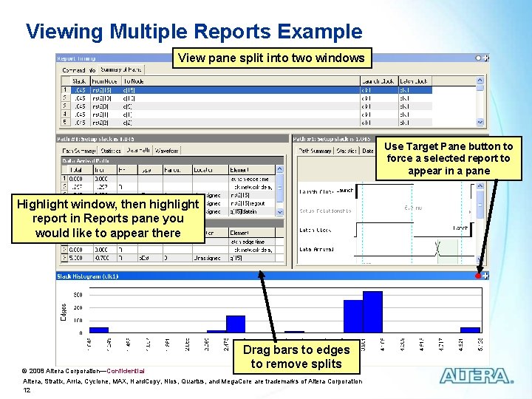Viewport: 532px width, 399px height.
Task: Click the Slack Histogram (clk1) title bar text
Action: [87, 276]
